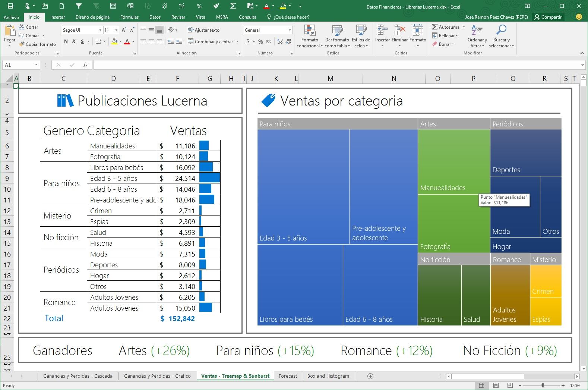Screen dimensions: 588x390
Task: Open Box and Histogram sheet tab
Action: 328,376
